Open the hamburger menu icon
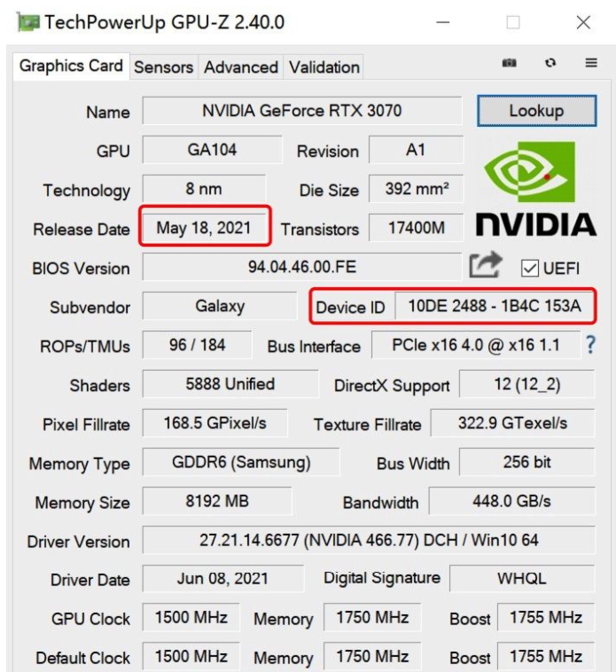Screen dimensions: 616x672 coord(591,64)
